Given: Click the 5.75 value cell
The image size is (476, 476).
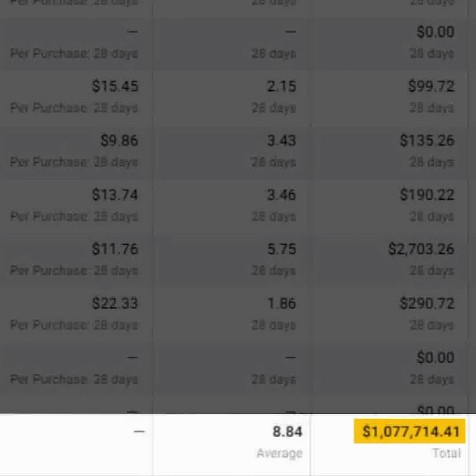Looking at the screenshot, I should [282, 249].
